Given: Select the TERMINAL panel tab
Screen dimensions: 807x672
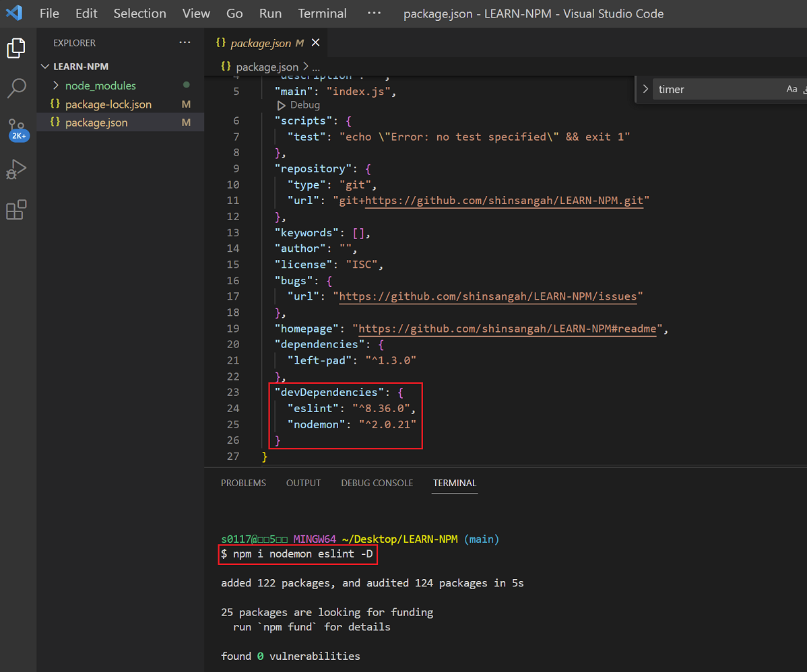Looking at the screenshot, I should 455,483.
